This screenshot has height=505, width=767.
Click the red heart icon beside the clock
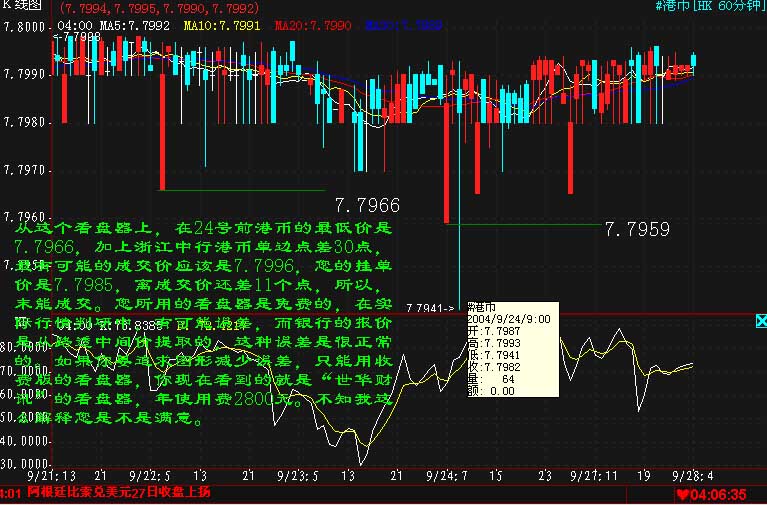tap(681, 494)
